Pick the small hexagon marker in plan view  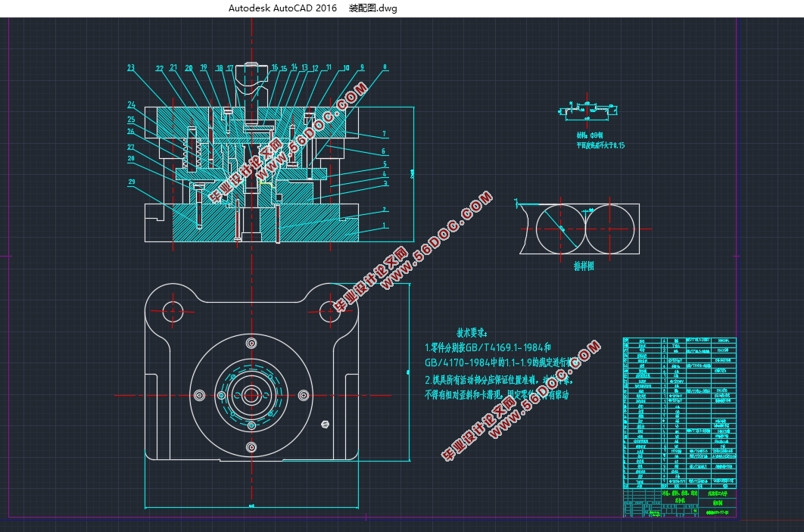click(x=325, y=424)
